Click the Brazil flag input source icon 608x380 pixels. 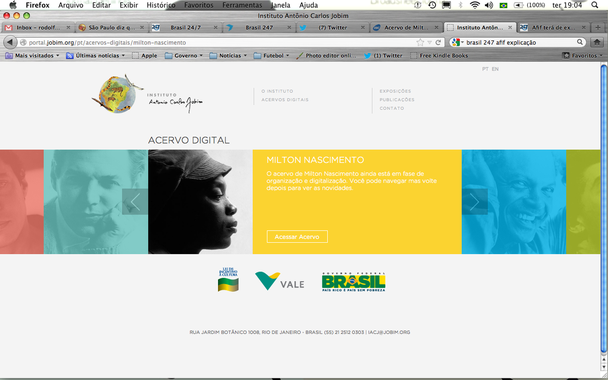coord(503,5)
